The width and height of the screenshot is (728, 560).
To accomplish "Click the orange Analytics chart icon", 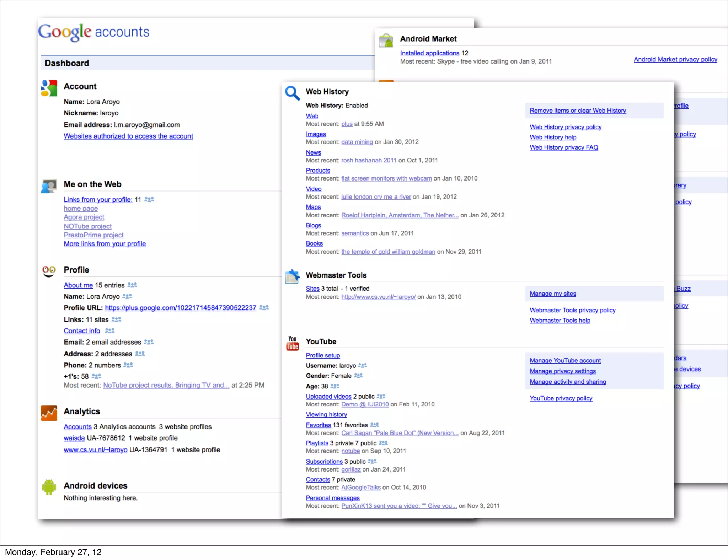I will click(x=49, y=413).
